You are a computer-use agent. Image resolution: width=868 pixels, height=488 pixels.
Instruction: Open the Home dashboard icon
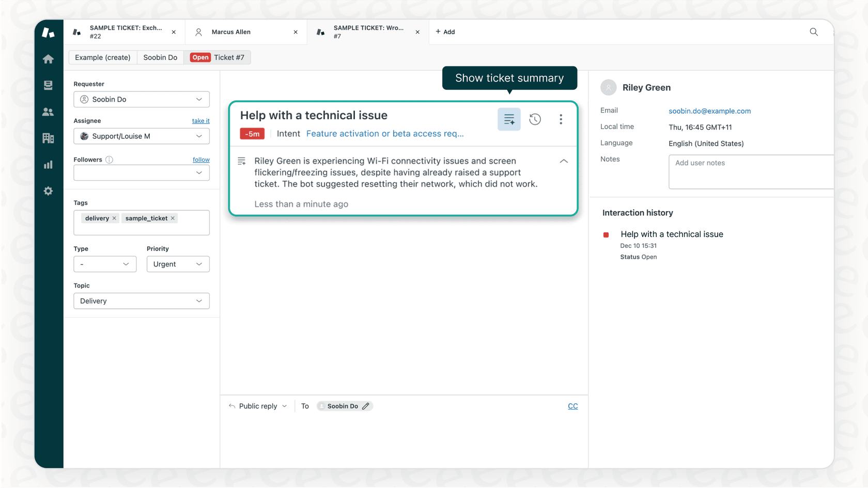[x=48, y=59]
